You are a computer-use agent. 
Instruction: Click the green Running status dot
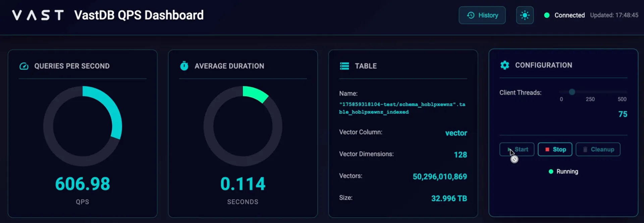[x=551, y=171]
